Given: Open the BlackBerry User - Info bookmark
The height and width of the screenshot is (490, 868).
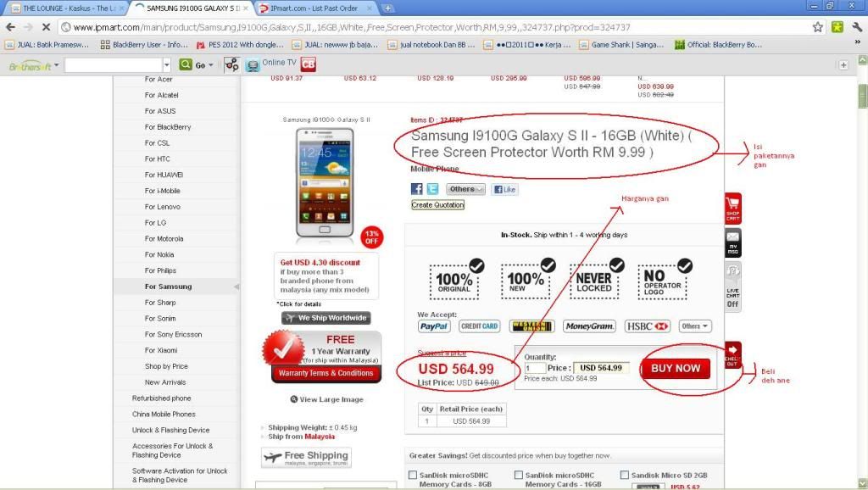Looking at the screenshot, I should coord(144,45).
